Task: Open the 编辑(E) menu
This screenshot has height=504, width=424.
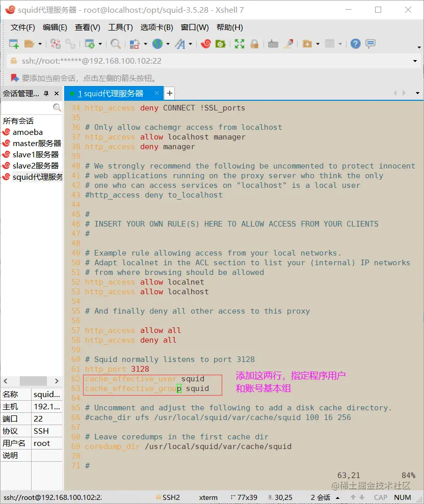Action: (55, 27)
